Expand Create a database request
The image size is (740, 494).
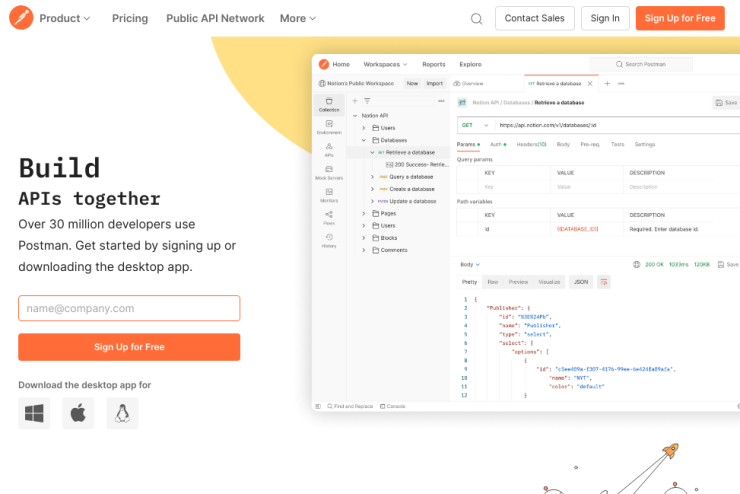point(372,189)
